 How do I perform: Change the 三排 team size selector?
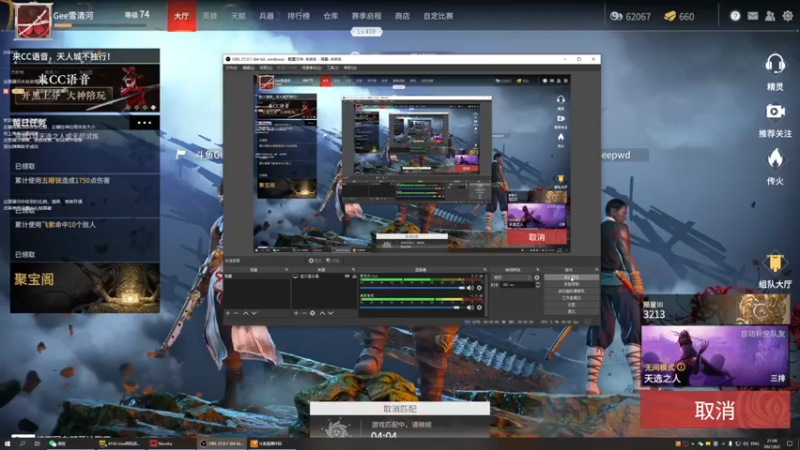click(x=778, y=379)
